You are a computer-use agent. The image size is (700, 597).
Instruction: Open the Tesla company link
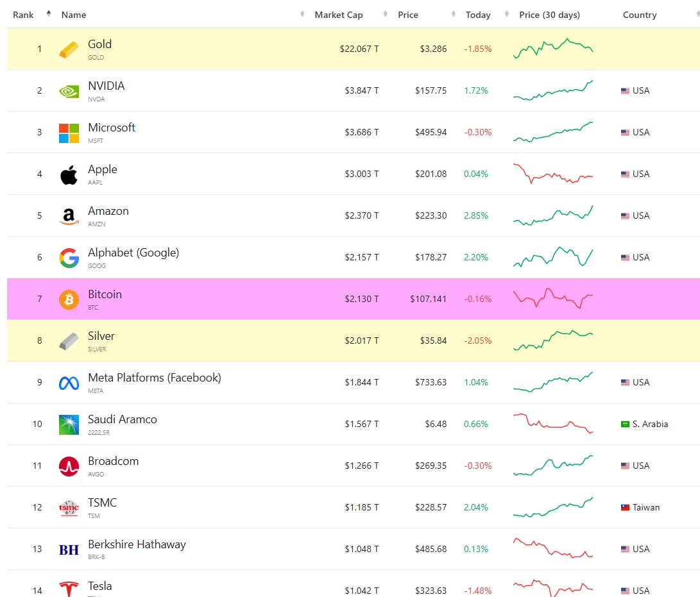coord(100,586)
